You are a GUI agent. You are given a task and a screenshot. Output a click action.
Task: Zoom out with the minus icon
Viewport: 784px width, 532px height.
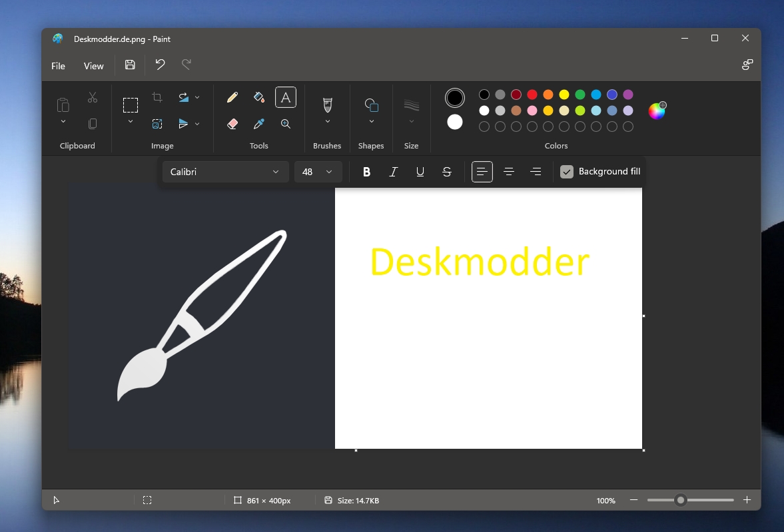pyautogui.click(x=633, y=500)
